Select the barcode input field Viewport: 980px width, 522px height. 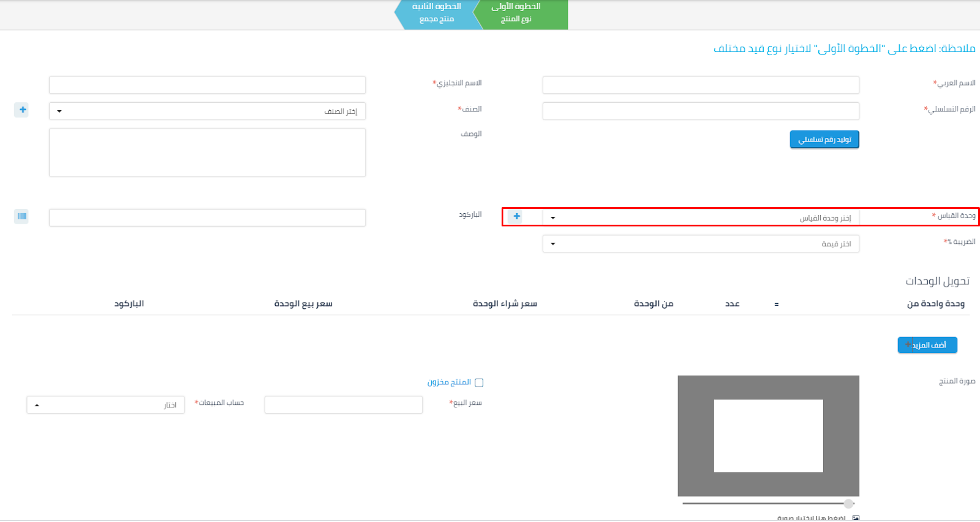(x=207, y=217)
